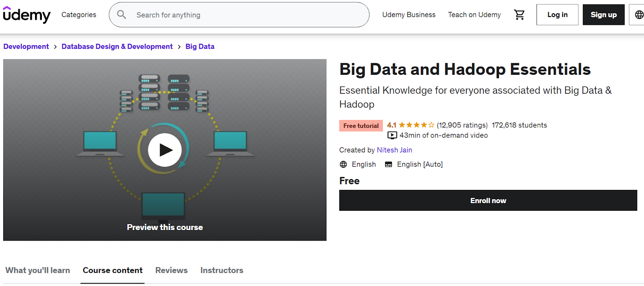Screen dimensions: 644x286
Task: Open instructor Nitesh Jain's profile link
Action: pyautogui.click(x=394, y=150)
